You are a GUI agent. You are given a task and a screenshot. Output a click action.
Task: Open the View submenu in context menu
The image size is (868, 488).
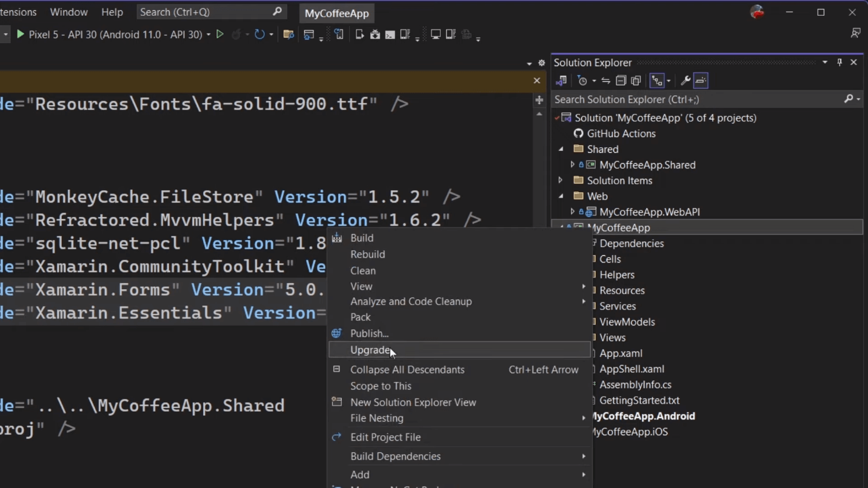(x=459, y=286)
